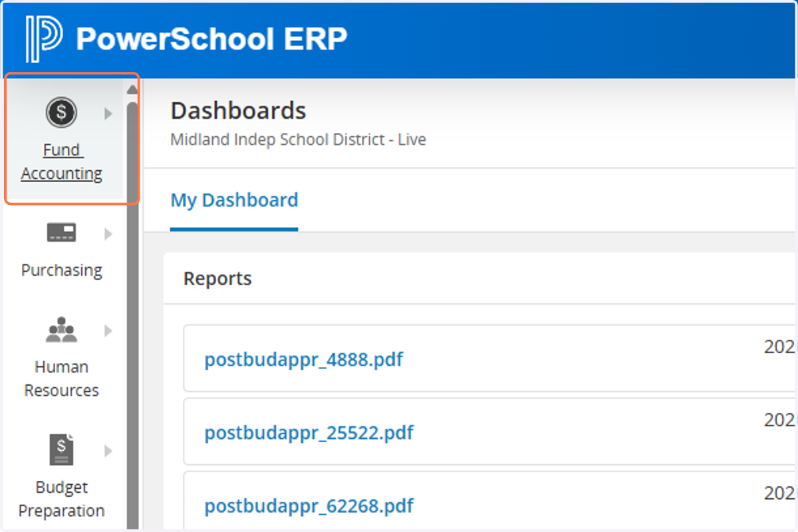Open the Human Resources people icon
Viewport: 798px width, 532px height.
coord(61,330)
